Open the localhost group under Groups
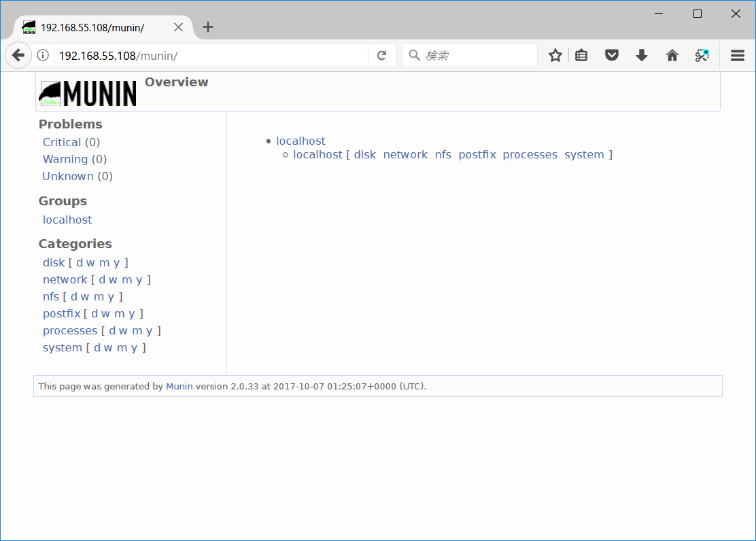 pos(67,219)
